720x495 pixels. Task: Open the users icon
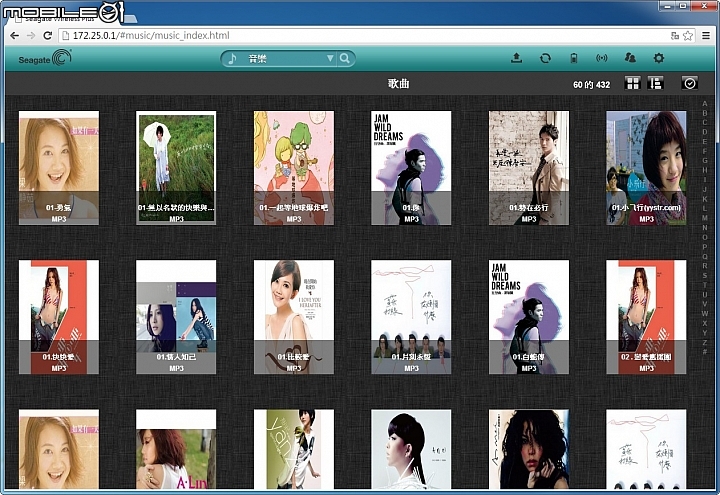tap(630, 57)
